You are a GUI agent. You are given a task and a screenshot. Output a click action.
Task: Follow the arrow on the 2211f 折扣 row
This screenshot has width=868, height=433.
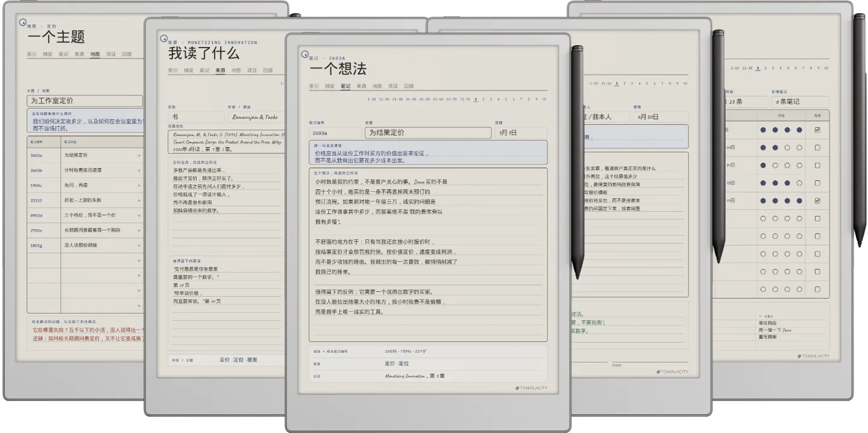(139, 201)
